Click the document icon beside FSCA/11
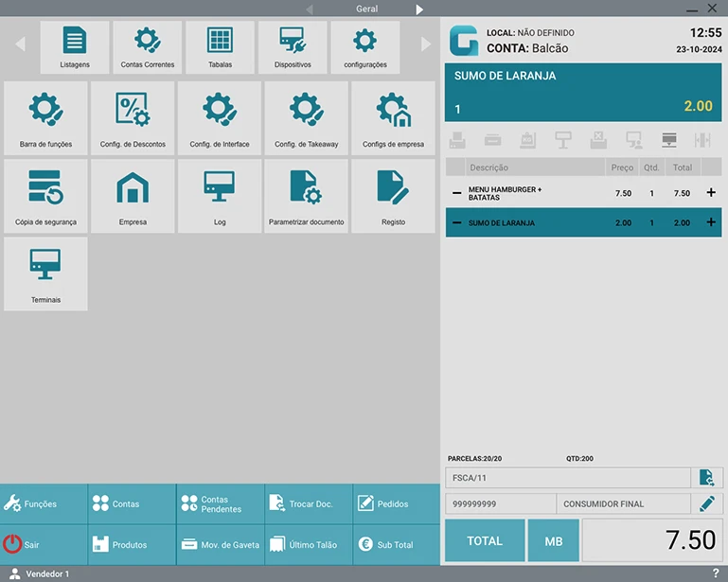Image resolution: width=728 pixels, height=582 pixels. (x=707, y=478)
